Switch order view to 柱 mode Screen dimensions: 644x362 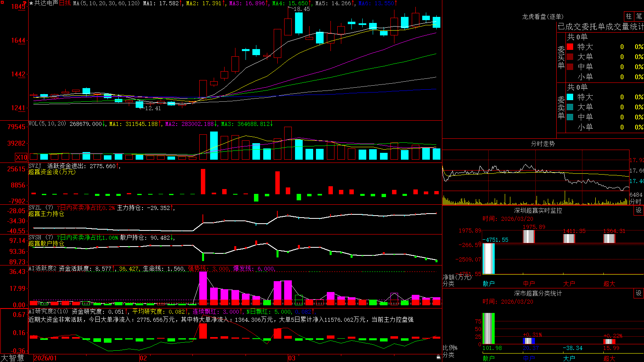629,16
